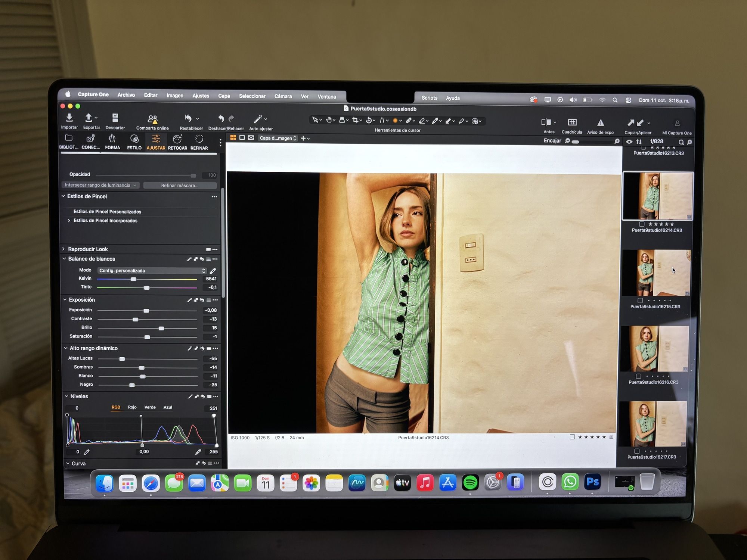The height and width of the screenshot is (560, 747).
Task: Click the Exposición value field
Action: coord(210,310)
